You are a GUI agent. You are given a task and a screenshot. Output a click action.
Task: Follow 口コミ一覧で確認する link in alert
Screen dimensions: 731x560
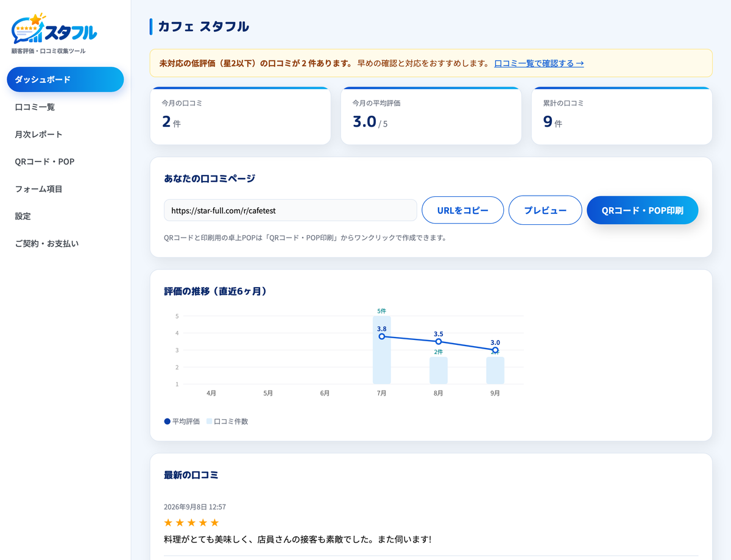(x=539, y=63)
